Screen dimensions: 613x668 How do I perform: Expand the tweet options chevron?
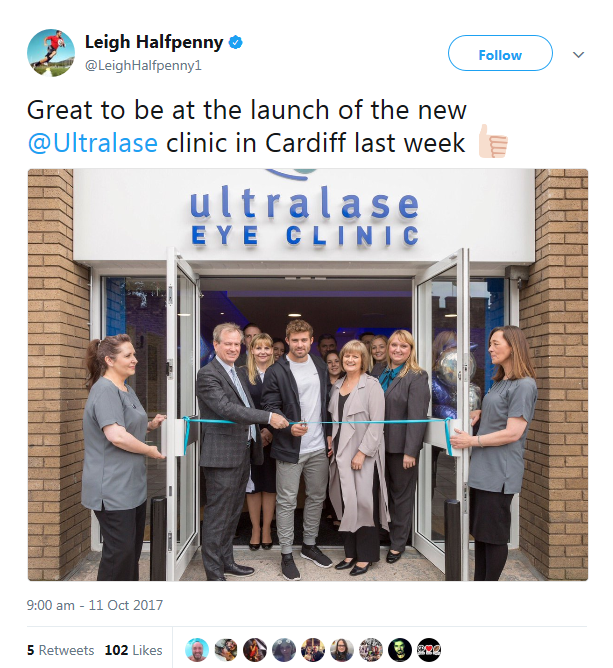[x=578, y=55]
